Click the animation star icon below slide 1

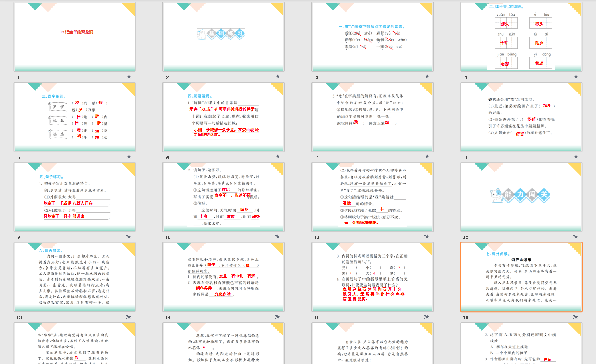pos(129,76)
